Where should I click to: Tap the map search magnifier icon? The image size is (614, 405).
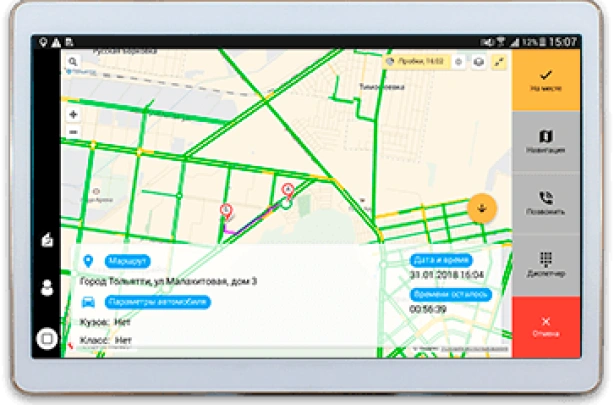pos(73,62)
